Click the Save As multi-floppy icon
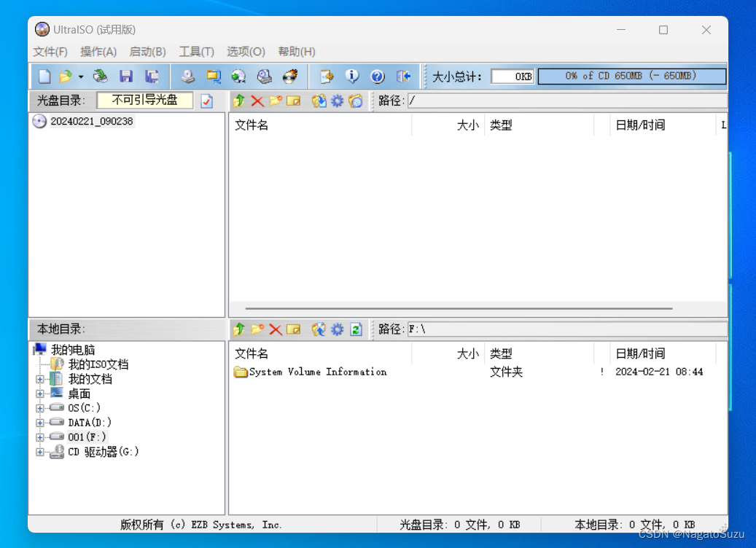Image resolution: width=756 pixels, height=548 pixels. (152, 76)
